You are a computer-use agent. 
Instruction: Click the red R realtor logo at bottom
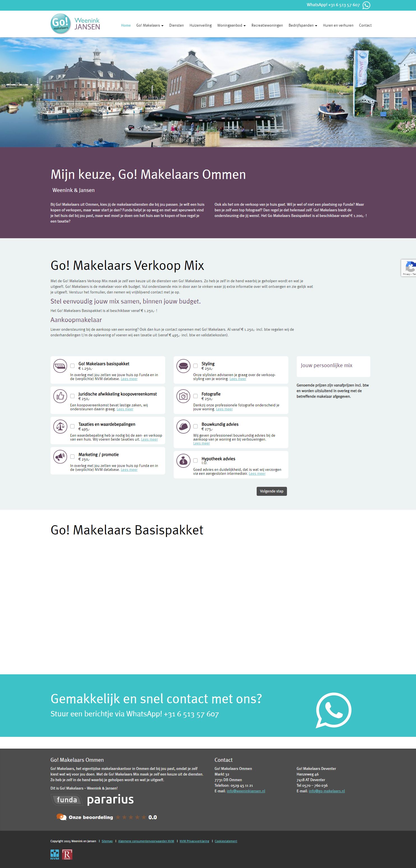(67, 855)
